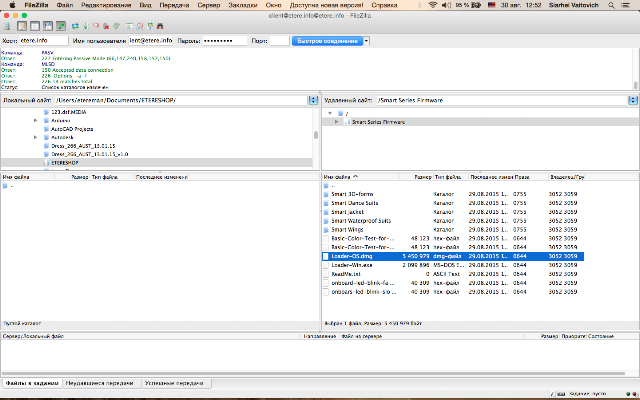Open the remote site path dropdown
640x400 pixels.
click(633, 100)
